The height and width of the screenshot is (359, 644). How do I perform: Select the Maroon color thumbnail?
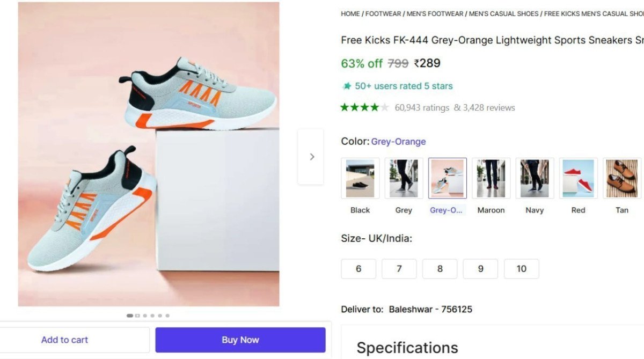coord(491,178)
